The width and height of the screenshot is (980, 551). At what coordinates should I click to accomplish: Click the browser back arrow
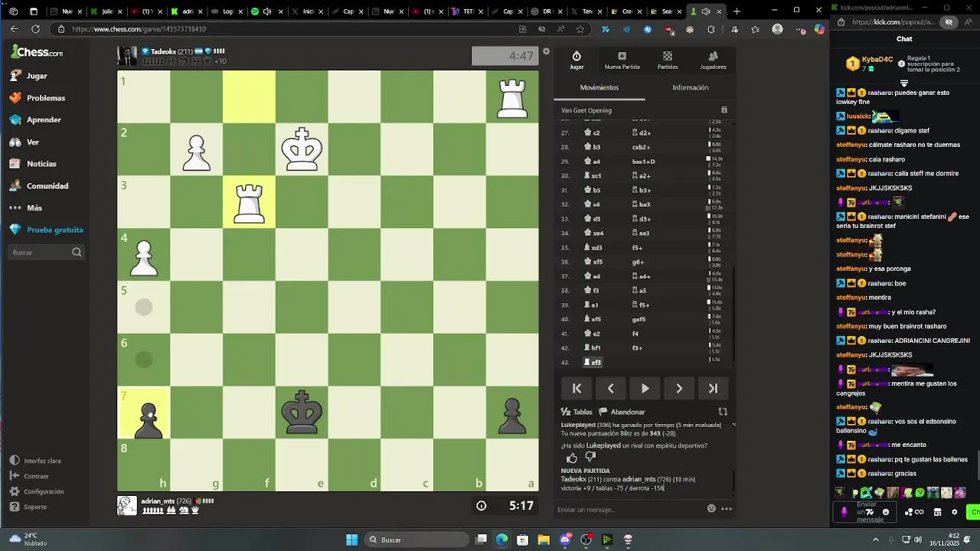[14, 29]
